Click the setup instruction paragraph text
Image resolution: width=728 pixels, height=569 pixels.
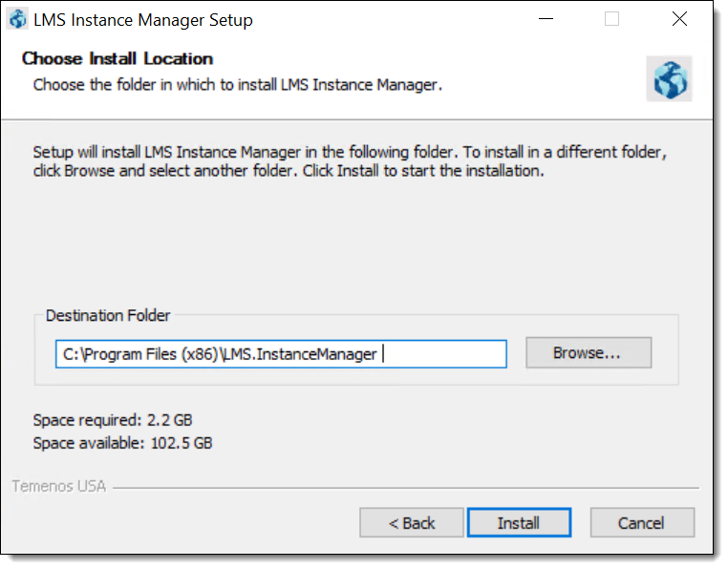(350, 161)
